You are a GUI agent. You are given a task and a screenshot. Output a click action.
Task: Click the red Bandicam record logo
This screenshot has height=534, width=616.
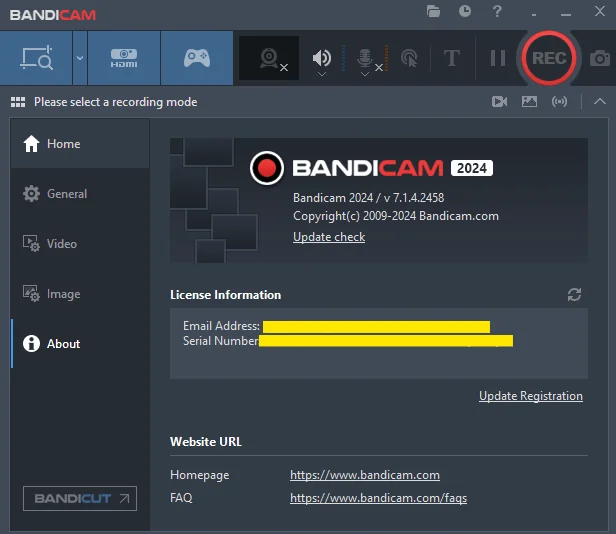(x=267, y=168)
